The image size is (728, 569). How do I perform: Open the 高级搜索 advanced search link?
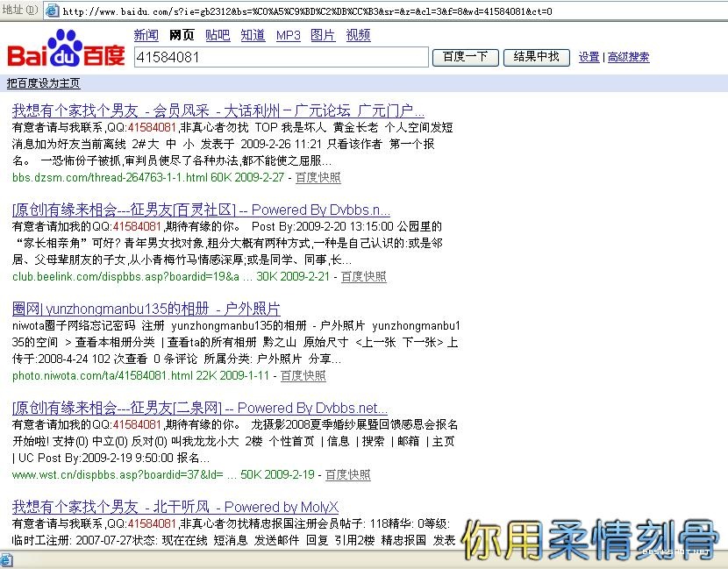coord(629,57)
